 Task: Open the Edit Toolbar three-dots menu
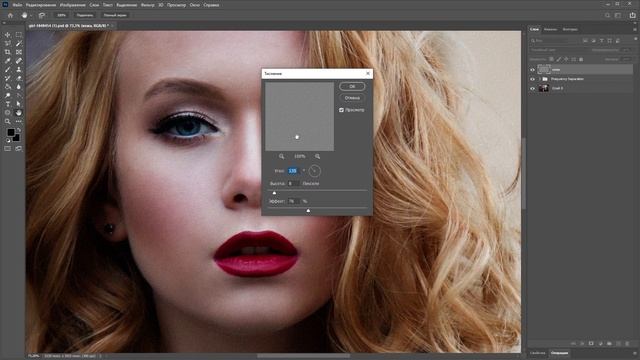[x=19, y=121]
